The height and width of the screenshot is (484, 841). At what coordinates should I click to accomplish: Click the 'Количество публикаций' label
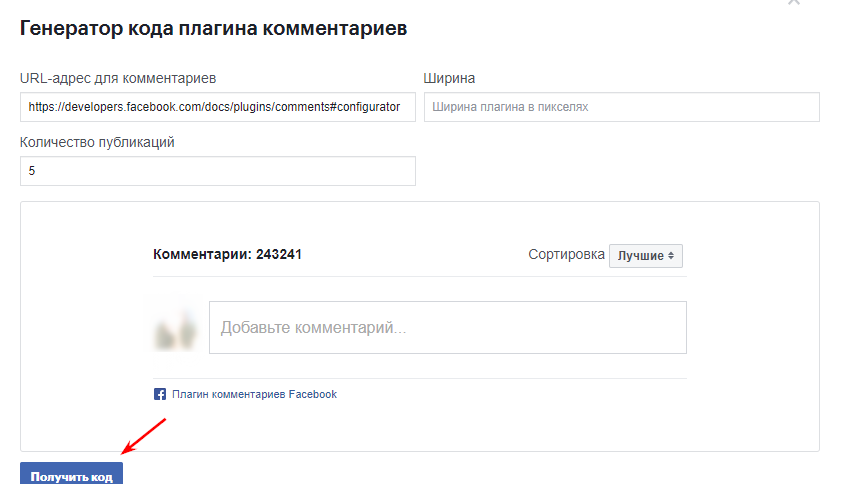97,142
